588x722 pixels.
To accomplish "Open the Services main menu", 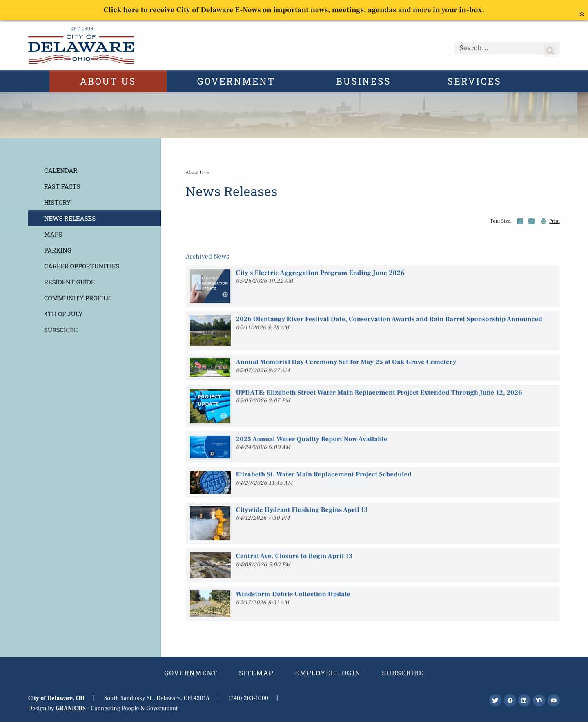I will pyautogui.click(x=474, y=81).
